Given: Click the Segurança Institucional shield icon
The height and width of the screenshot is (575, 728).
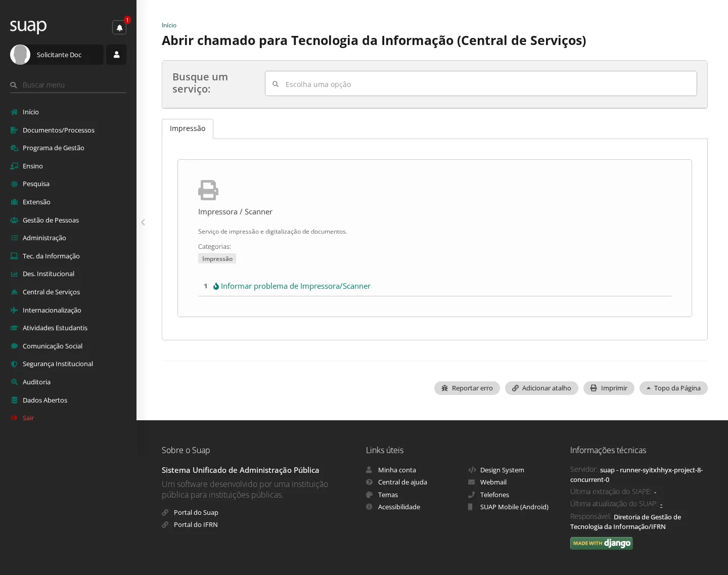Looking at the screenshot, I should [x=14, y=364].
